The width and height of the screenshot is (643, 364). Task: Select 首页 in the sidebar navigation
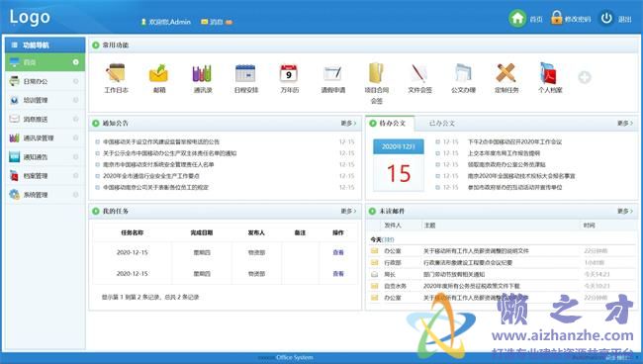(x=46, y=62)
